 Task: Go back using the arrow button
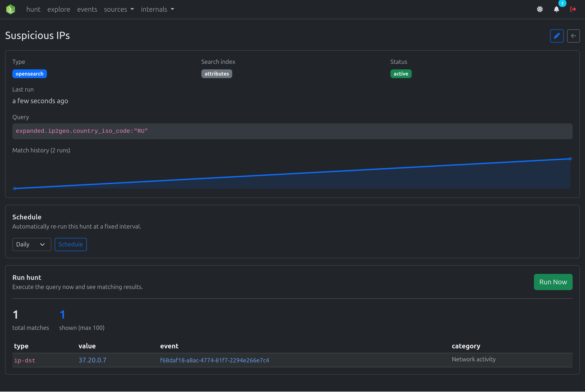click(x=573, y=36)
